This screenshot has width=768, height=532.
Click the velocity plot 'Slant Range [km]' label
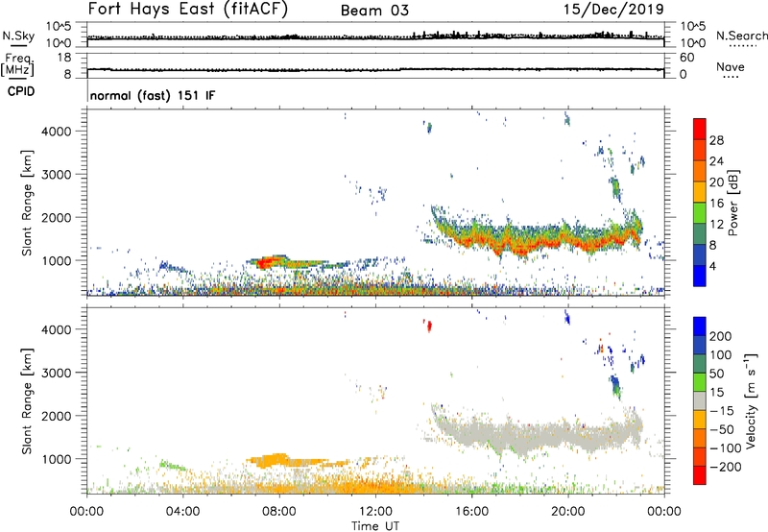click(28, 400)
